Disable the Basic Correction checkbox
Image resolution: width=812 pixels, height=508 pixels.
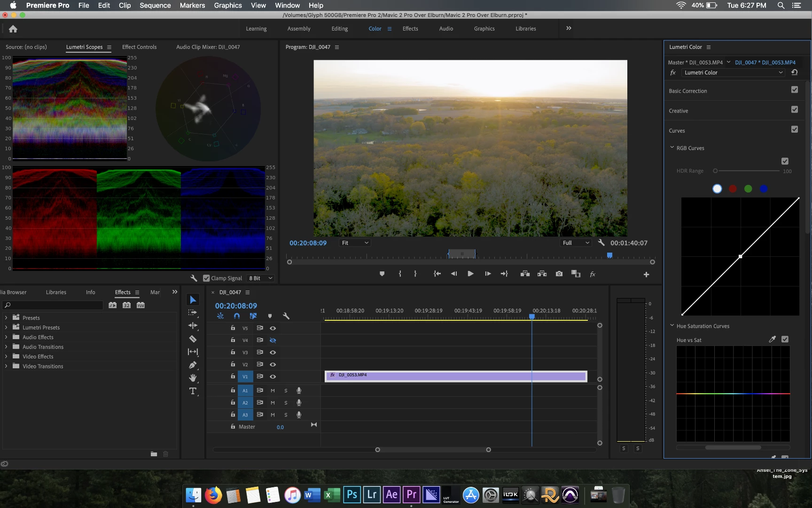coord(795,90)
